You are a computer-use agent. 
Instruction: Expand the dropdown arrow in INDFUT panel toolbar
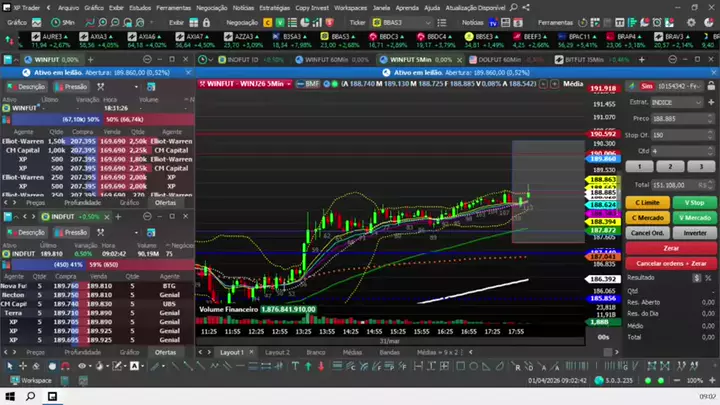coord(136,233)
